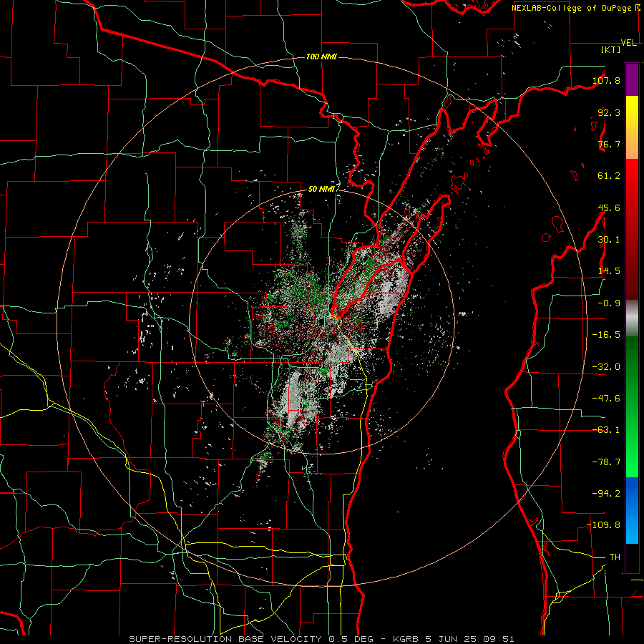Click the -78.7 legend value
The height and width of the screenshot is (644, 644).
click(x=606, y=462)
